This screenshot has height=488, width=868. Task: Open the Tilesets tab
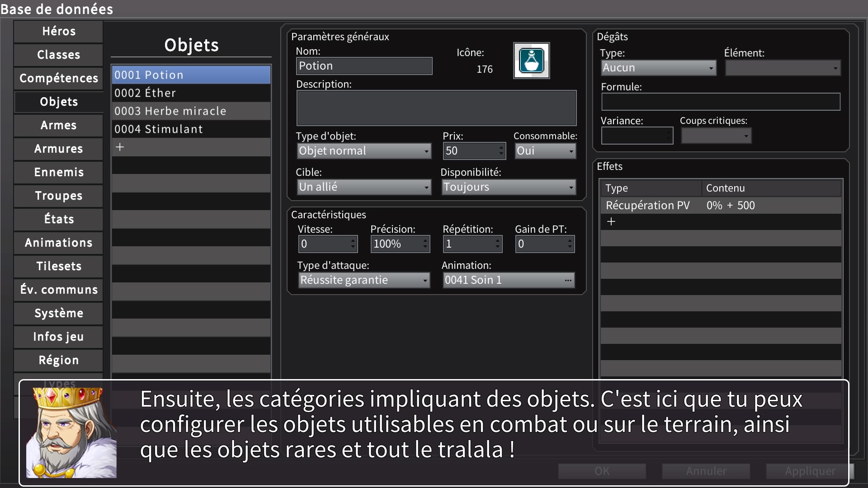point(59,266)
